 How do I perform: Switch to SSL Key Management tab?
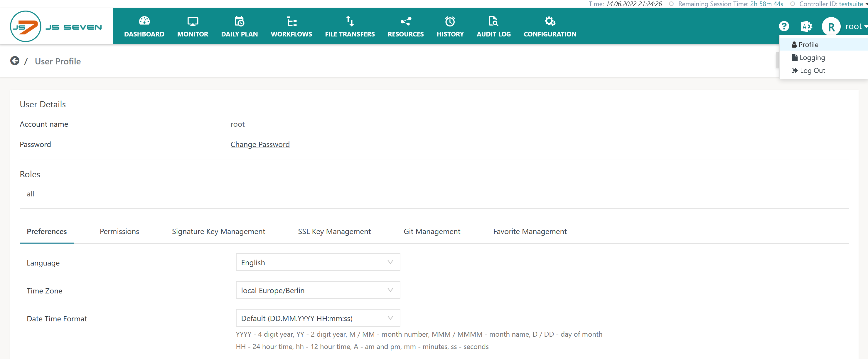[x=334, y=231]
